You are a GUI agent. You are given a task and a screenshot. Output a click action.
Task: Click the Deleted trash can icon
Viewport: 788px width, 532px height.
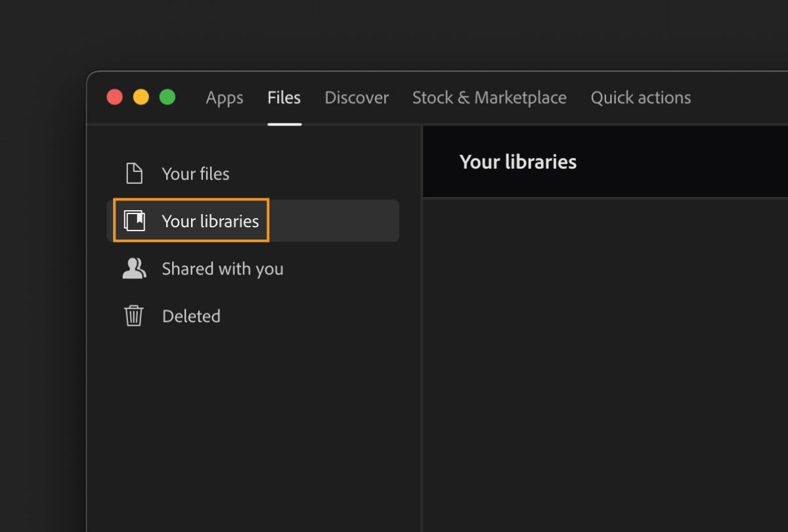(134, 315)
